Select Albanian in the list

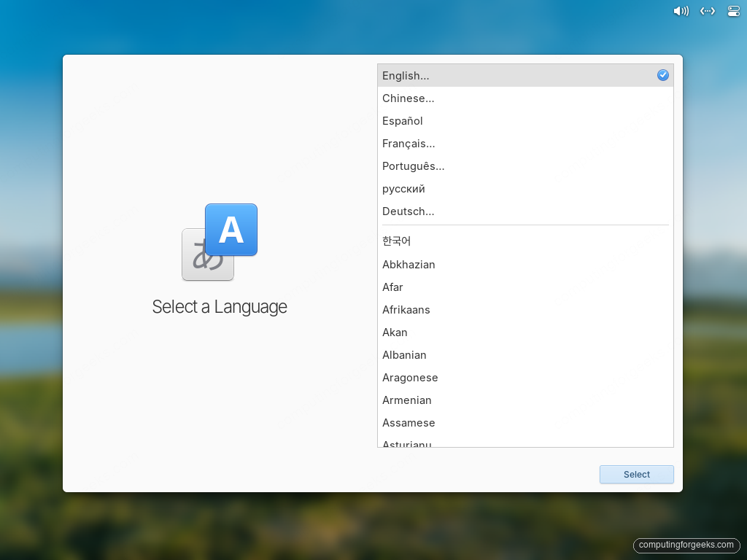click(x=525, y=355)
